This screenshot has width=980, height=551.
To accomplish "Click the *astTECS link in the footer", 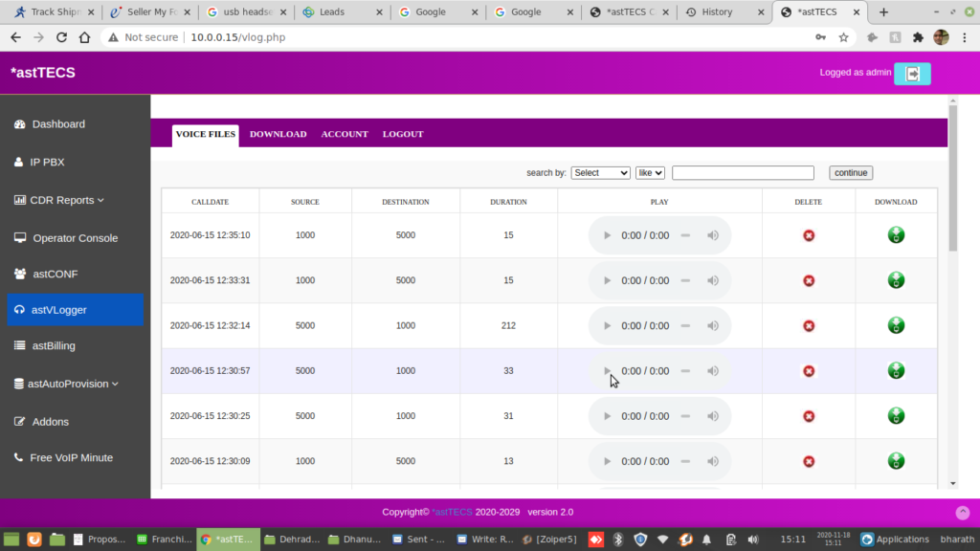I will pyautogui.click(x=451, y=512).
